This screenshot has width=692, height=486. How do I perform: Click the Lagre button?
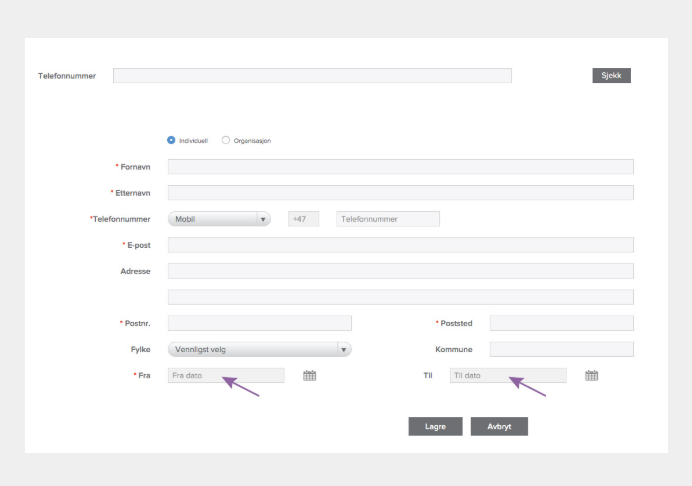click(x=435, y=426)
